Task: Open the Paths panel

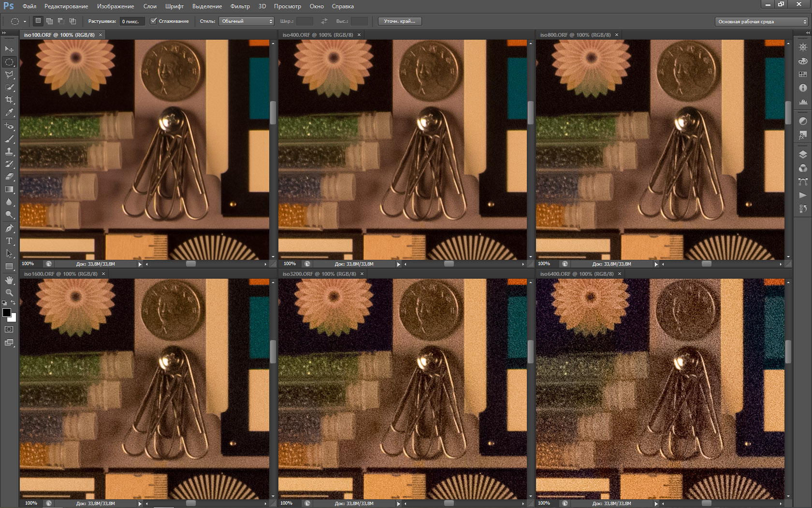Action: (803, 181)
